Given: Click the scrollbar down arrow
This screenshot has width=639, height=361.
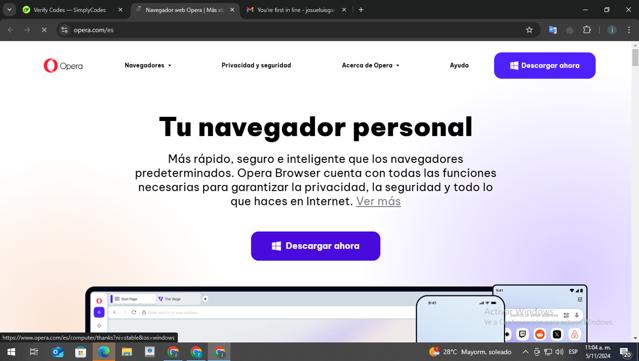Looking at the screenshot, I should (635, 338).
